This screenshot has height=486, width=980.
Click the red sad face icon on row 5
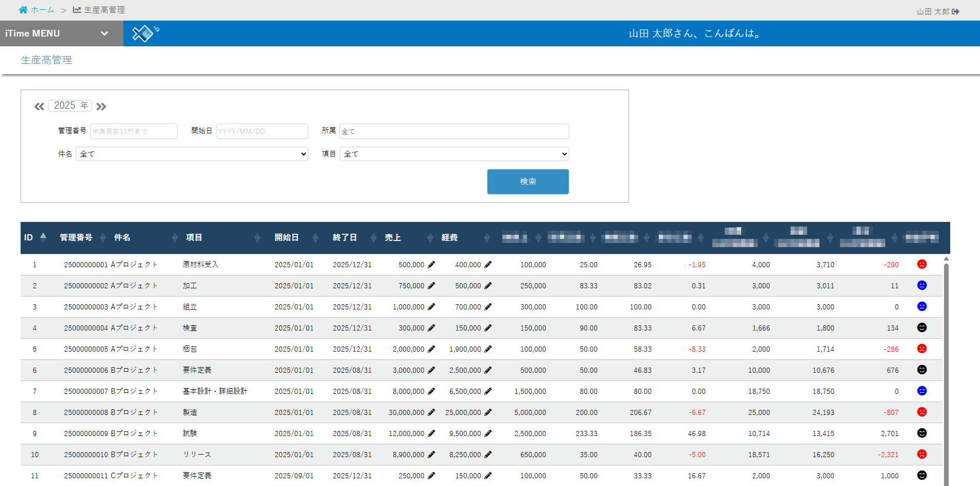click(x=922, y=349)
